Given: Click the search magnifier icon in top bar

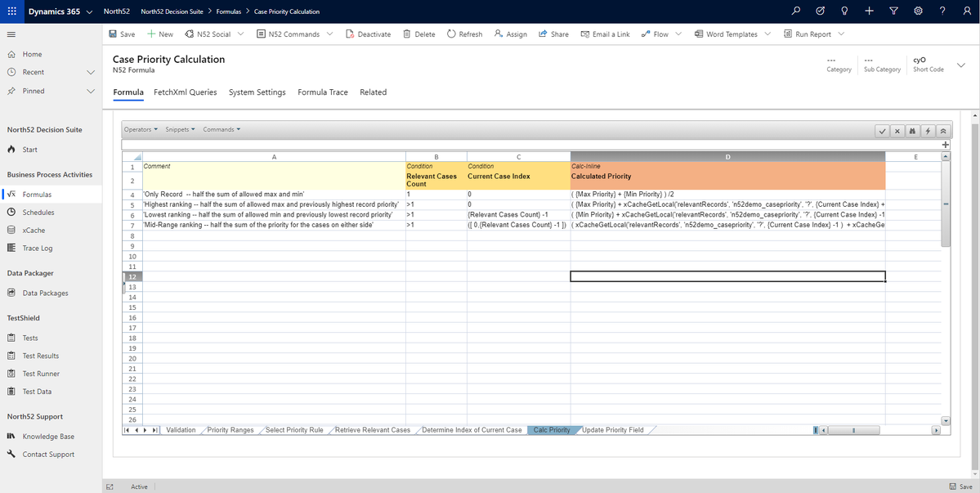Looking at the screenshot, I should pos(795,11).
